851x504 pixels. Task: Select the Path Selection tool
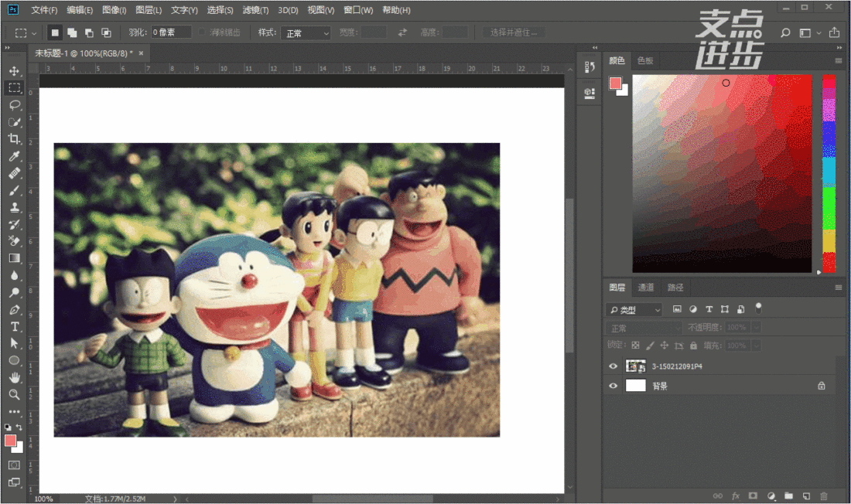[15, 343]
